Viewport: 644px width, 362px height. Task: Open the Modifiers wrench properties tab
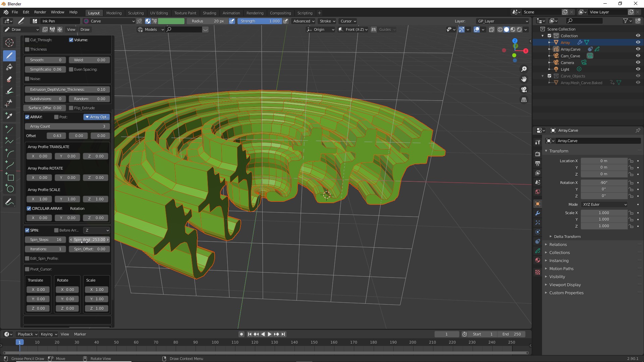(x=538, y=213)
